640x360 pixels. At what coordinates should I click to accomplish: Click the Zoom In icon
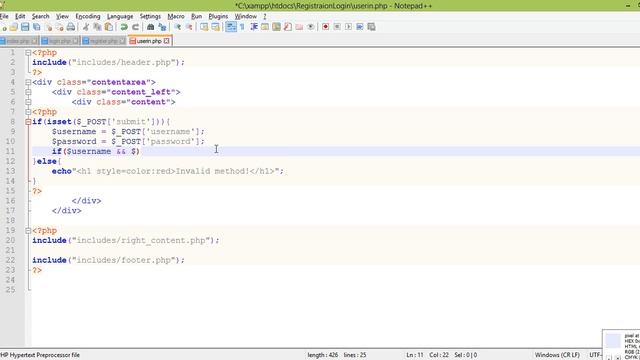[x=178, y=27]
